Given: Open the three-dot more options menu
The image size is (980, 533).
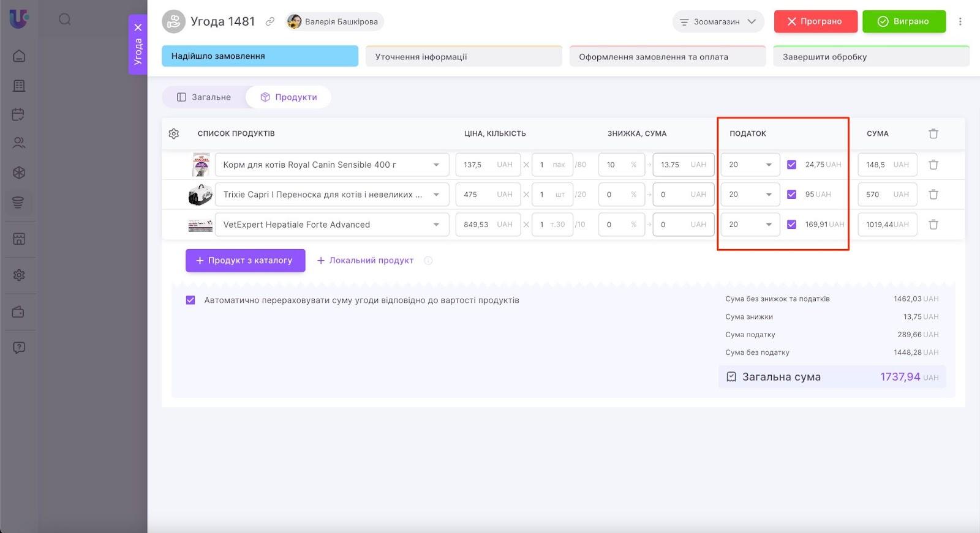Looking at the screenshot, I should pyautogui.click(x=960, y=21).
